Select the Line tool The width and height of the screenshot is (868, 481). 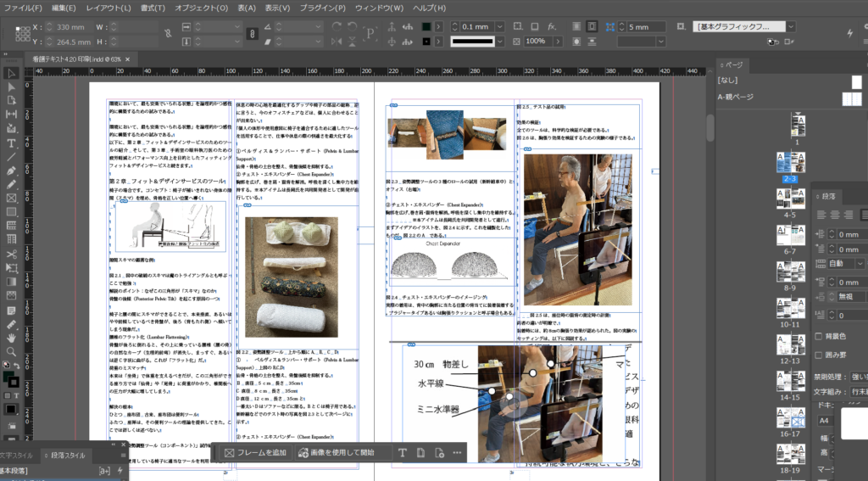(12, 156)
